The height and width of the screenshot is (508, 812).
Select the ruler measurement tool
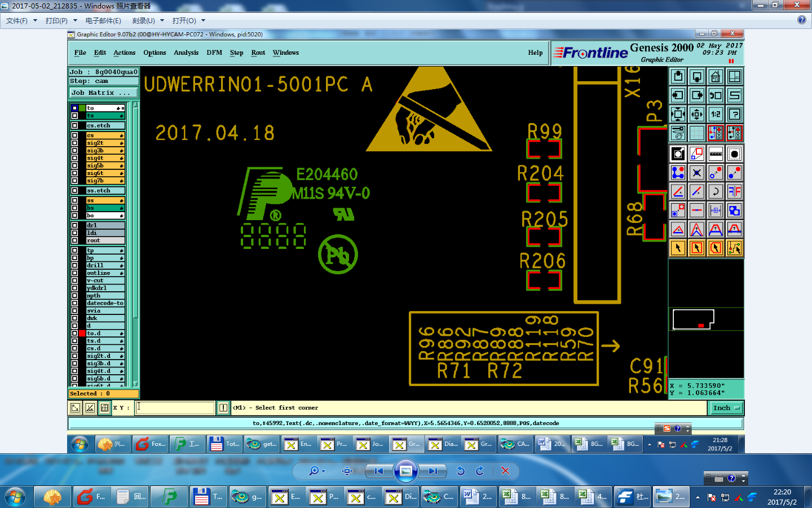pyautogui.click(x=716, y=154)
